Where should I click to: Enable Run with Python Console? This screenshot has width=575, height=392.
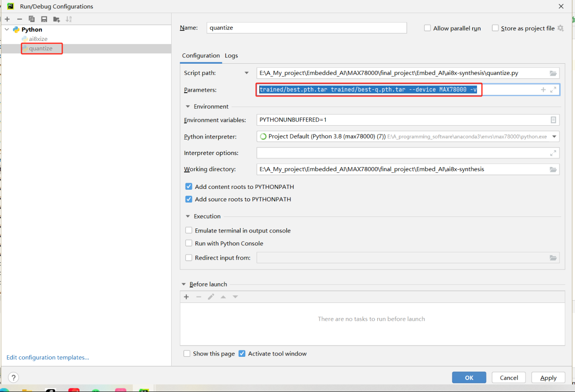pyautogui.click(x=189, y=243)
